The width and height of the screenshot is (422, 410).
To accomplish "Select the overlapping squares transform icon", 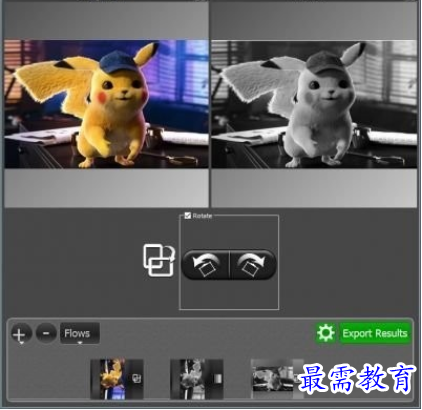I will pos(159,260).
